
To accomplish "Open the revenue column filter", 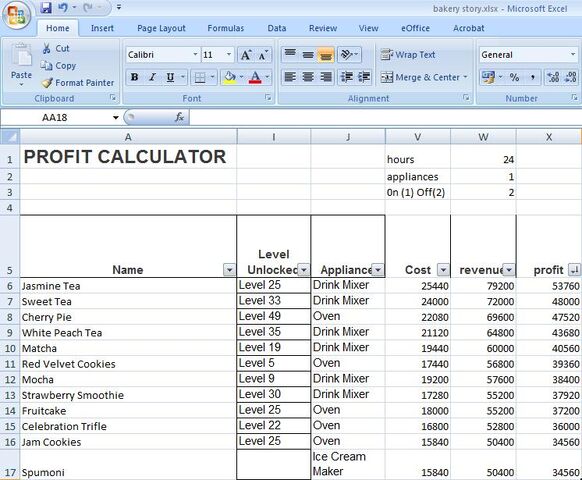I will tap(509, 270).
